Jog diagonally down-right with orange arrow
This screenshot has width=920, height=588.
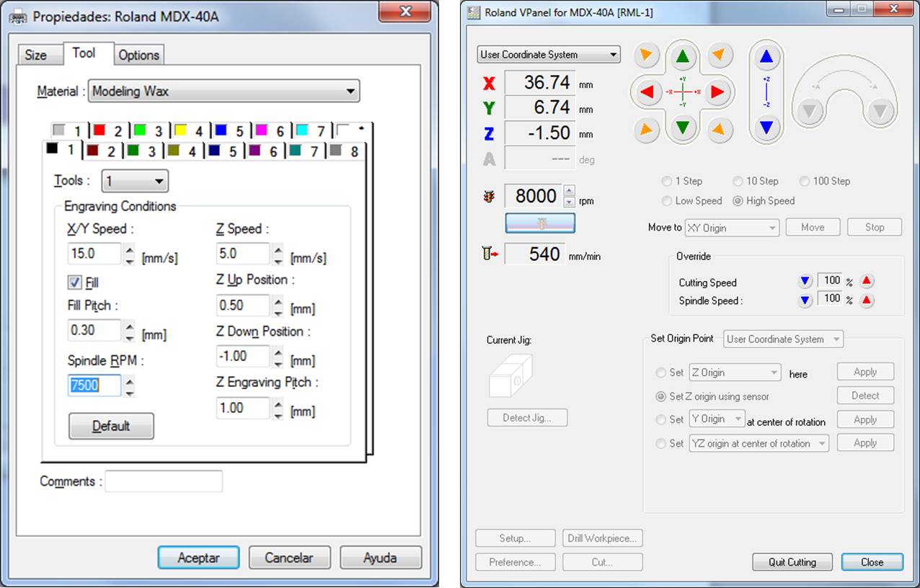[x=719, y=129]
